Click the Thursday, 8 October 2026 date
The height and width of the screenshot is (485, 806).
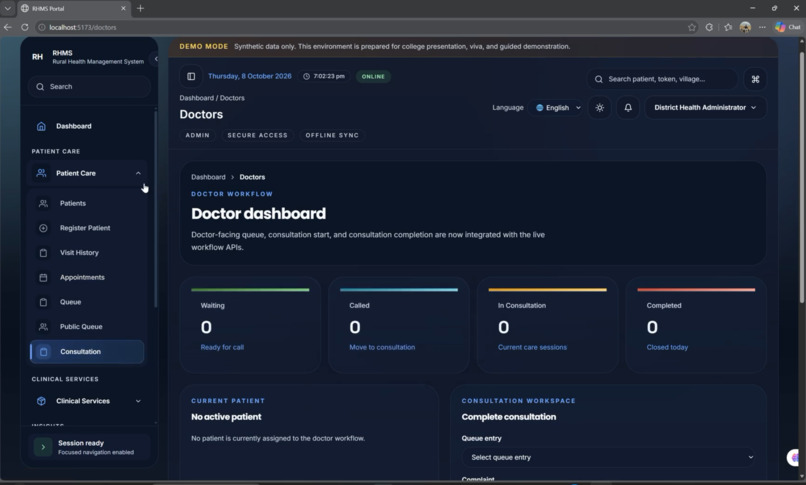tap(250, 77)
